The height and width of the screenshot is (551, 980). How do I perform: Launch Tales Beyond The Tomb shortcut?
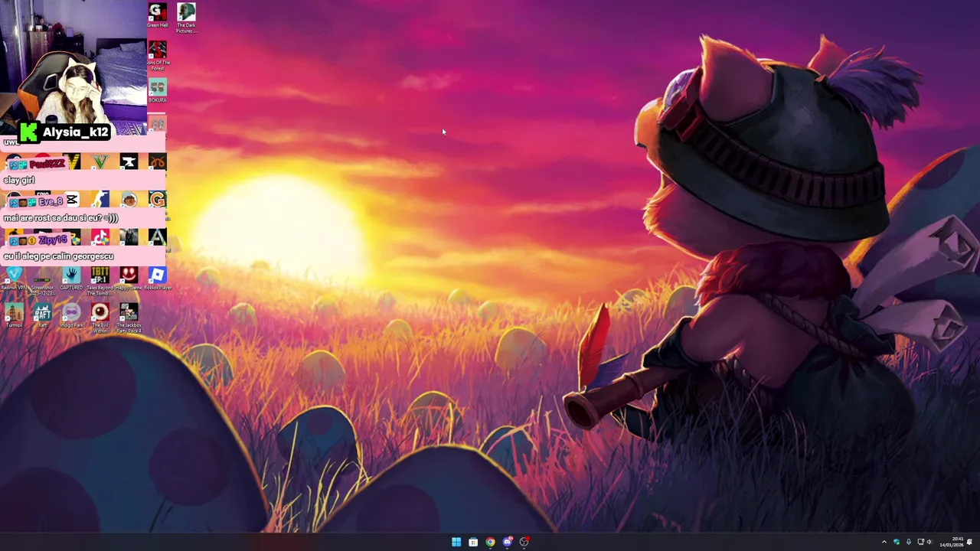100,281
